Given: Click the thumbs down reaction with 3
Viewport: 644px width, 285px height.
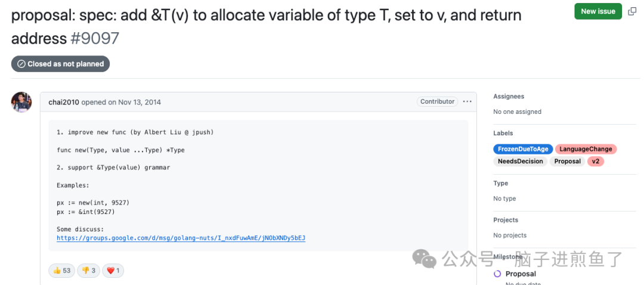Looking at the screenshot, I should tap(89, 271).
